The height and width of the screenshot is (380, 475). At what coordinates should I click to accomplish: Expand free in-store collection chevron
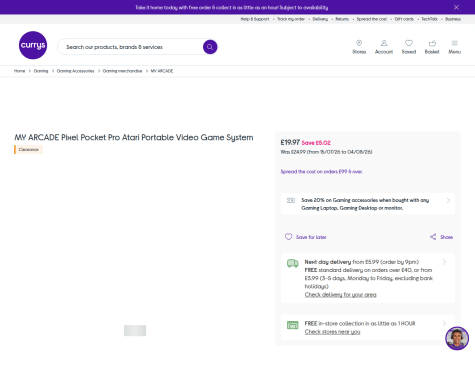click(444, 323)
